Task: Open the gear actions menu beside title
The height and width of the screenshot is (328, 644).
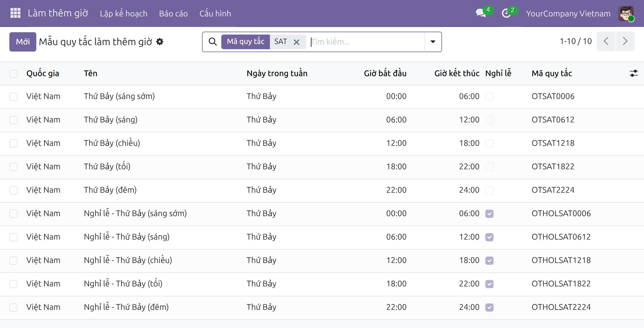Action: pyautogui.click(x=160, y=42)
